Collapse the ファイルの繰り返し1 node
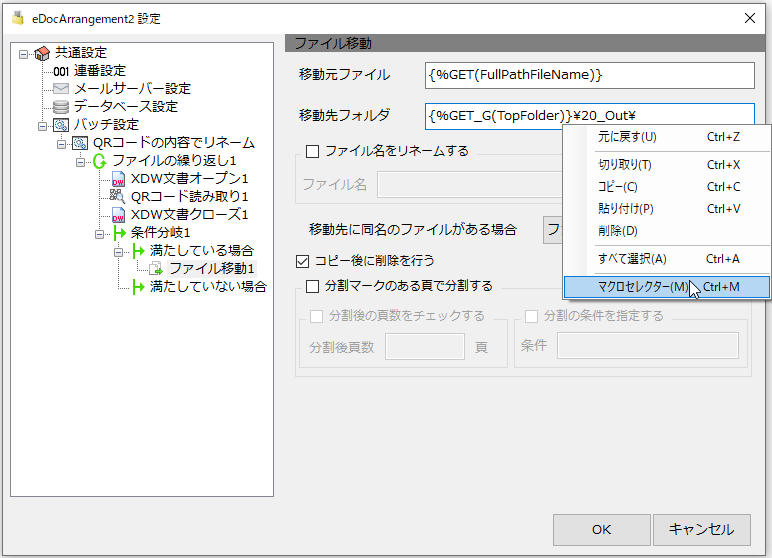This screenshot has width=772, height=558. pyautogui.click(x=80, y=162)
